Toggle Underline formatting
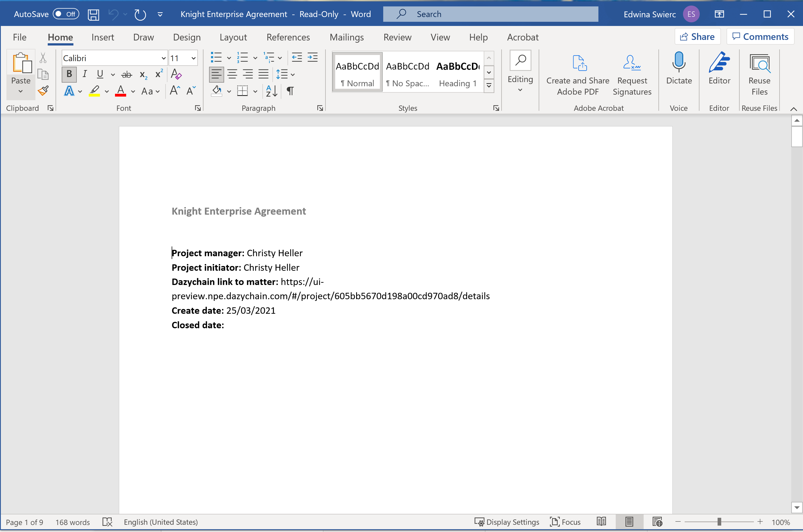 100,74
